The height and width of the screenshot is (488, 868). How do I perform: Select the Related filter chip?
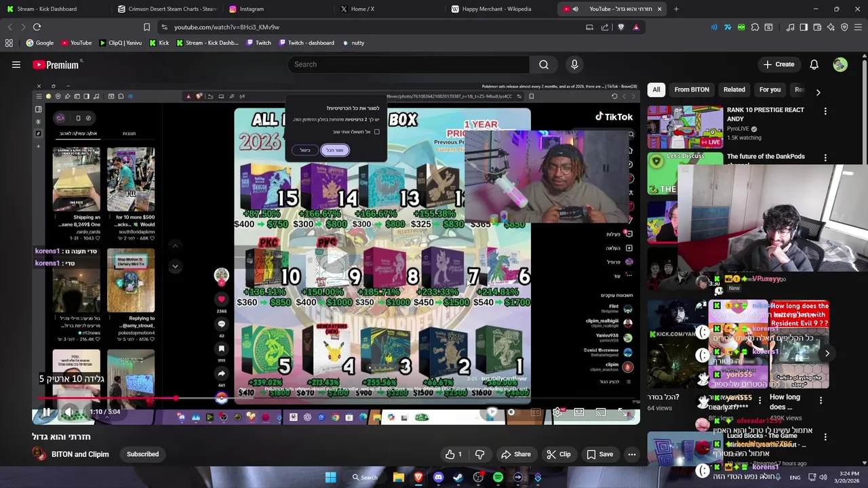click(734, 89)
